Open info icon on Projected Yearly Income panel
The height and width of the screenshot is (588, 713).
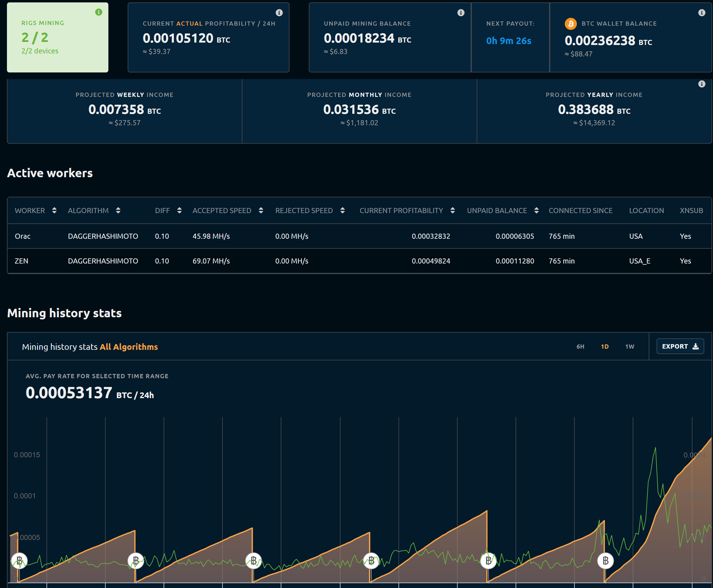point(702,84)
